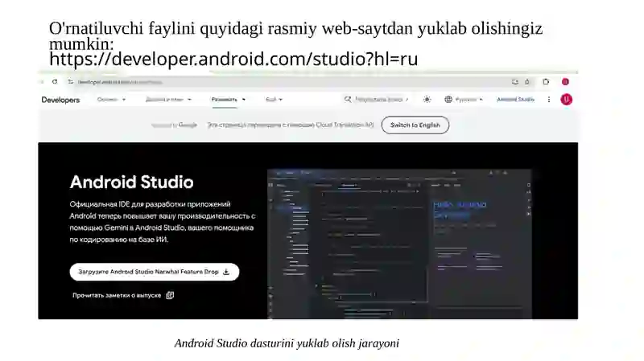This screenshot has width=644, height=361.
Task: Expand the Основы dropdown menu
Action: tap(111, 99)
